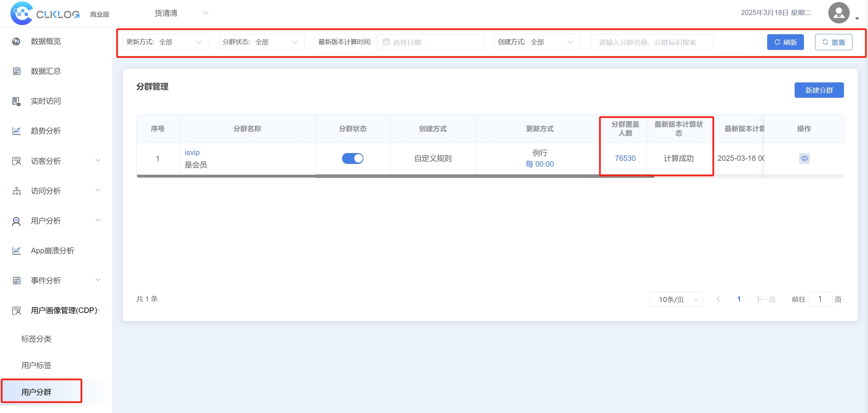
Task: Click the 分群名称 search input field
Action: pyautogui.click(x=652, y=42)
